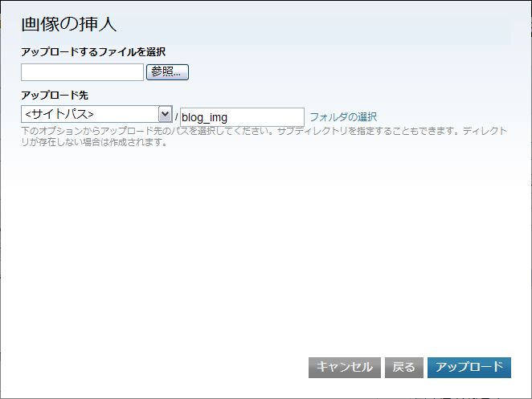Click the アップロード button
Screen dimensions: 532x399
click(x=469, y=367)
